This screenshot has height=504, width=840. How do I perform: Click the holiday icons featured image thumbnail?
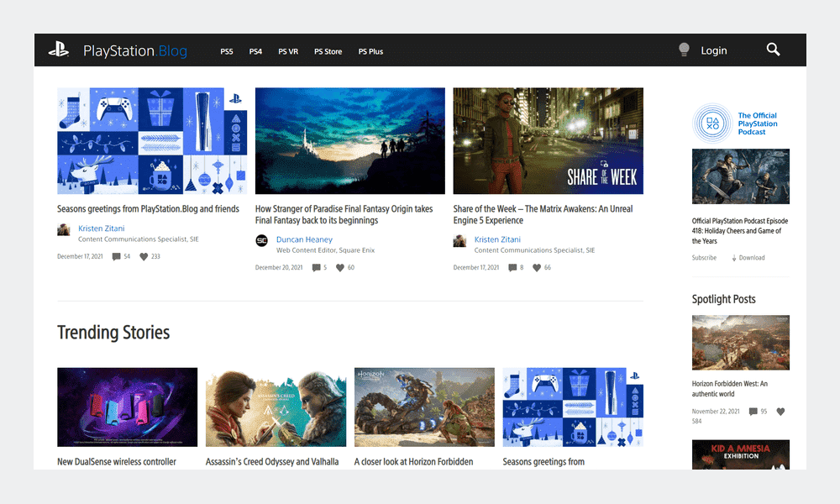pos(152,141)
